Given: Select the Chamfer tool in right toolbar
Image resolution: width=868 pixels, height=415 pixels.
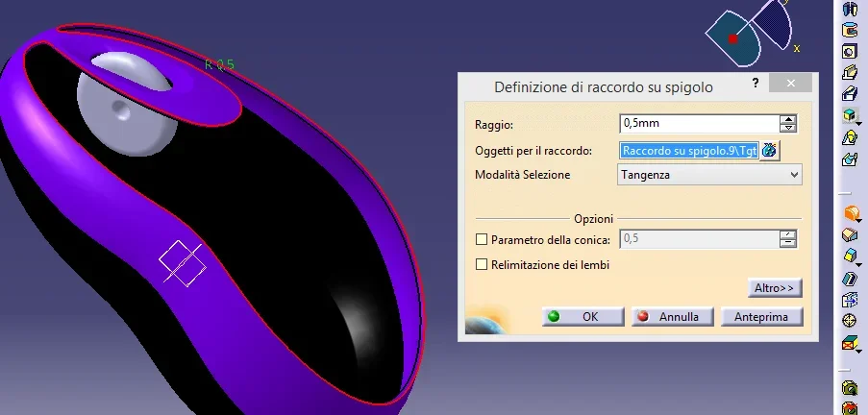Looking at the screenshot, I should [850, 234].
